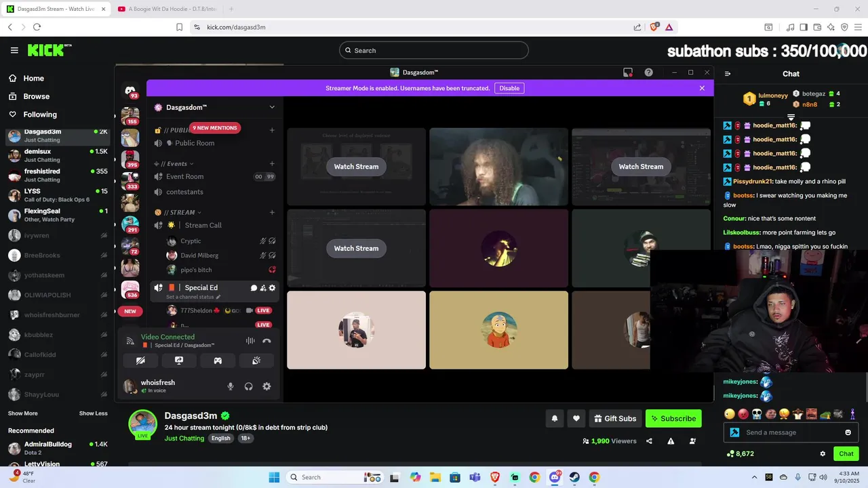Open emoji picker in chat message box
The width and height of the screenshot is (868, 488).
coord(848,432)
